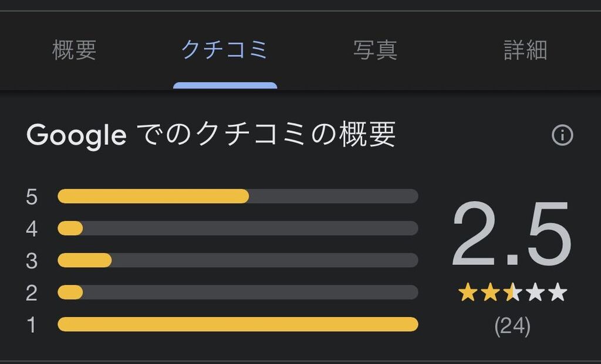
Task: Click the info icon beside review summary
Action: [x=562, y=135]
